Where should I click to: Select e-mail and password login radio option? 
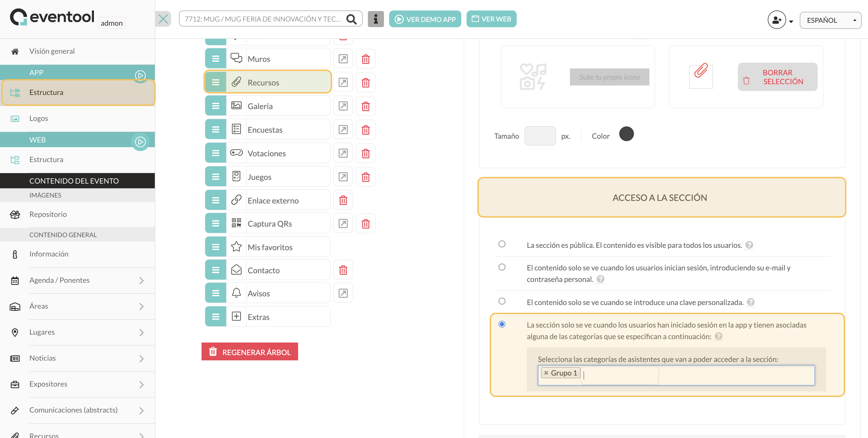coord(502,267)
